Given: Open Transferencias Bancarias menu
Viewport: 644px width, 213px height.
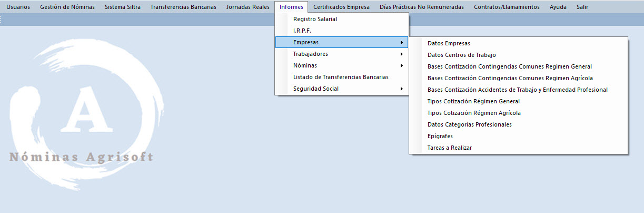Looking at the screenshot, I should click(x=183, y=7).
